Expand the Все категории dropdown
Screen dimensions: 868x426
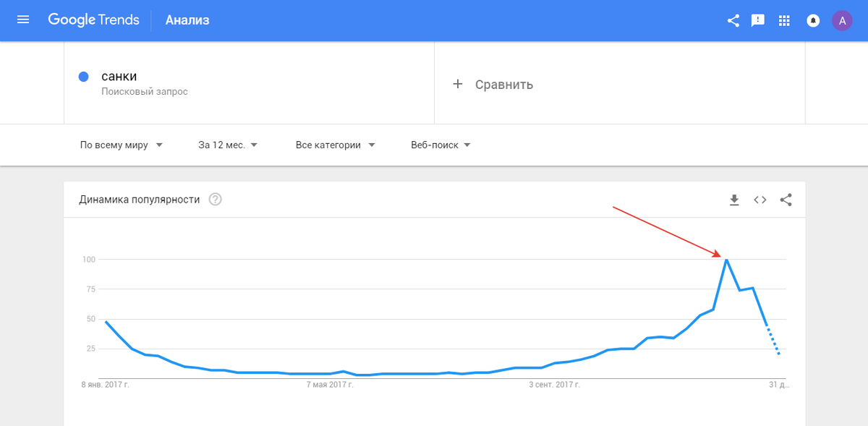tap(336, 145)
